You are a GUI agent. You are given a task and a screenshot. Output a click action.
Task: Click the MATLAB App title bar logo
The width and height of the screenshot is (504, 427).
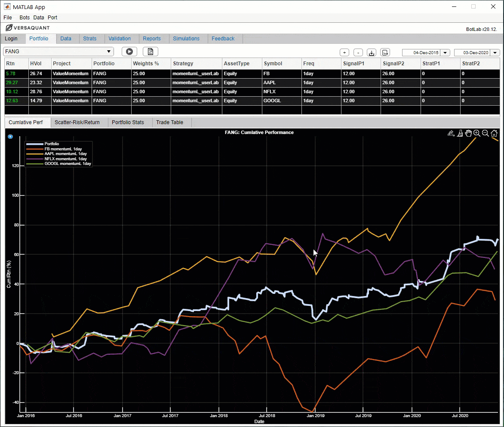[7, 7]
